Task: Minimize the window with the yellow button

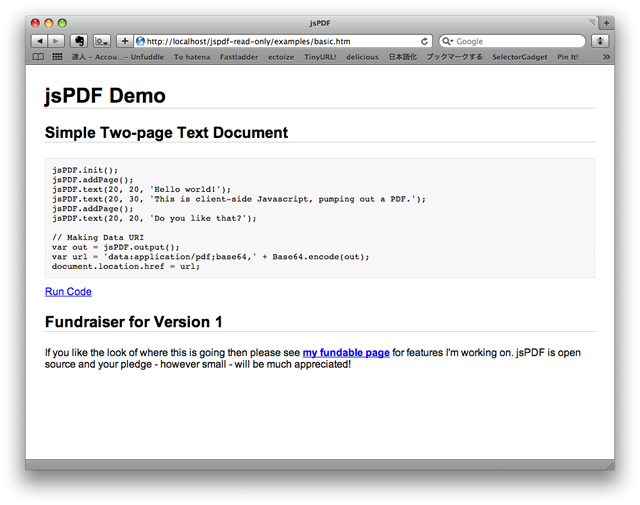Action: 49,23
